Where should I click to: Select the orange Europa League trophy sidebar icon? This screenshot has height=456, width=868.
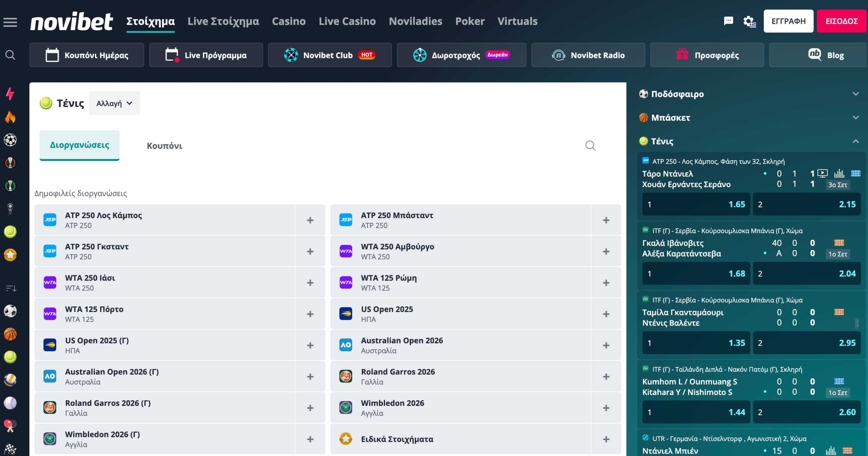click(10, 163)
